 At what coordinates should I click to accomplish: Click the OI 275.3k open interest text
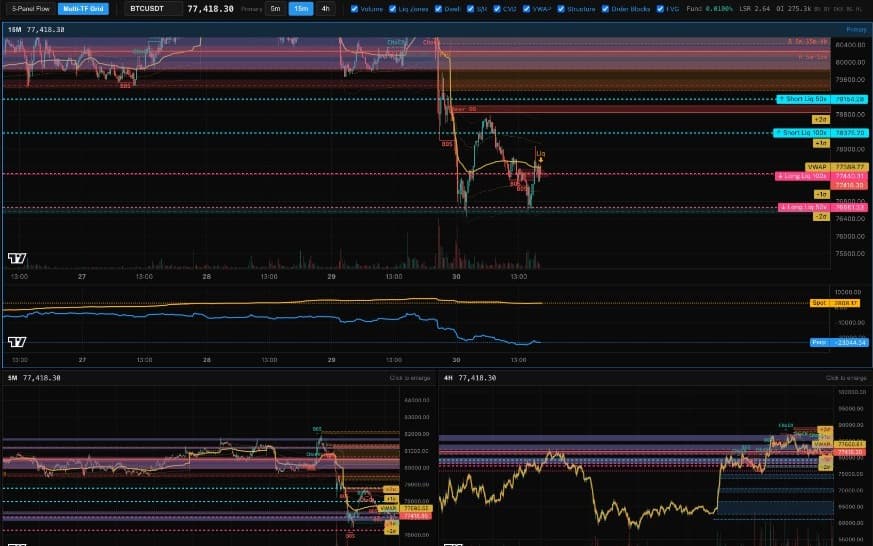[x=794, y=9]
